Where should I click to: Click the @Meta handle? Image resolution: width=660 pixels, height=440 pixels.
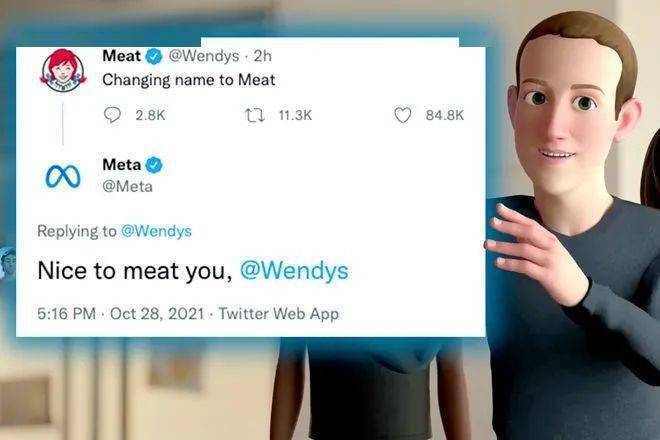tap(128, 187)
